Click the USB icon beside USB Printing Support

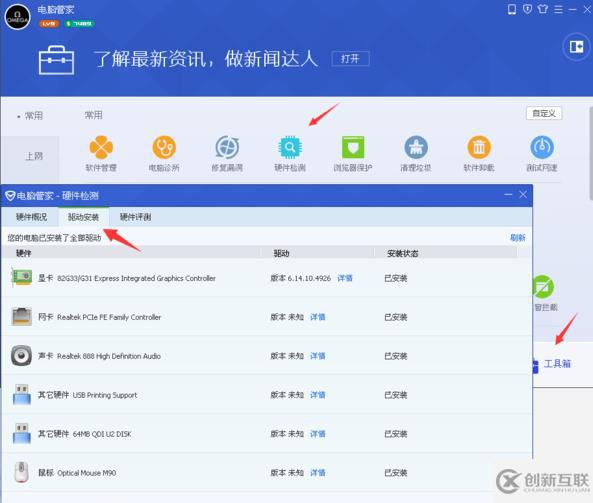pos(22,394)
